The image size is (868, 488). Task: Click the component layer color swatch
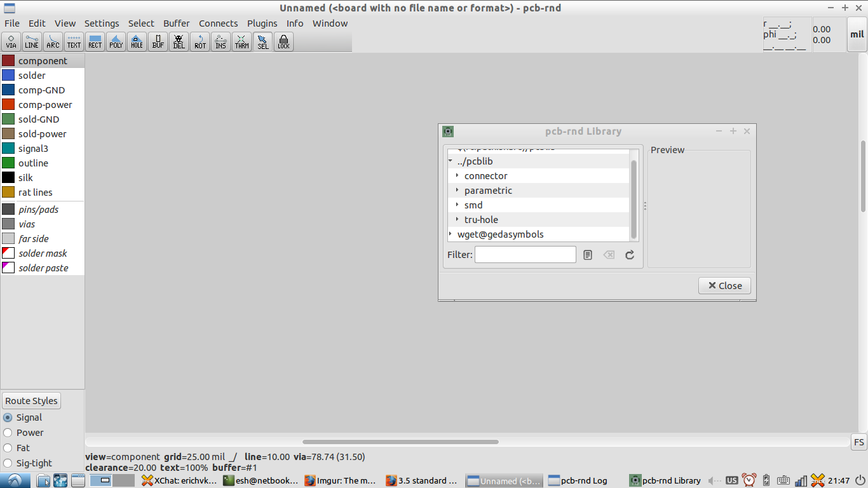[x=8, y=61]
